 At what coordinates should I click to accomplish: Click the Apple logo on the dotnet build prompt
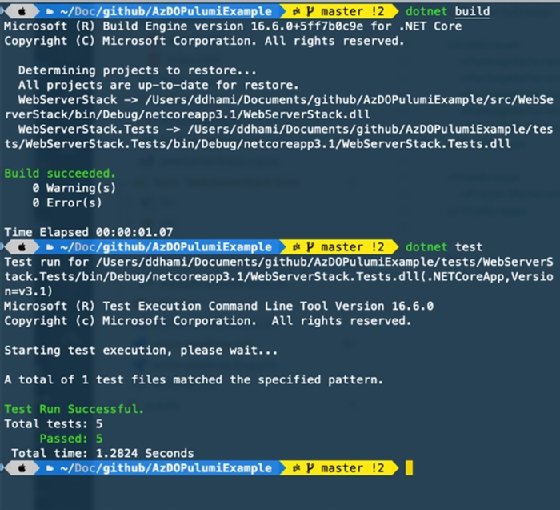pos(22,11)
